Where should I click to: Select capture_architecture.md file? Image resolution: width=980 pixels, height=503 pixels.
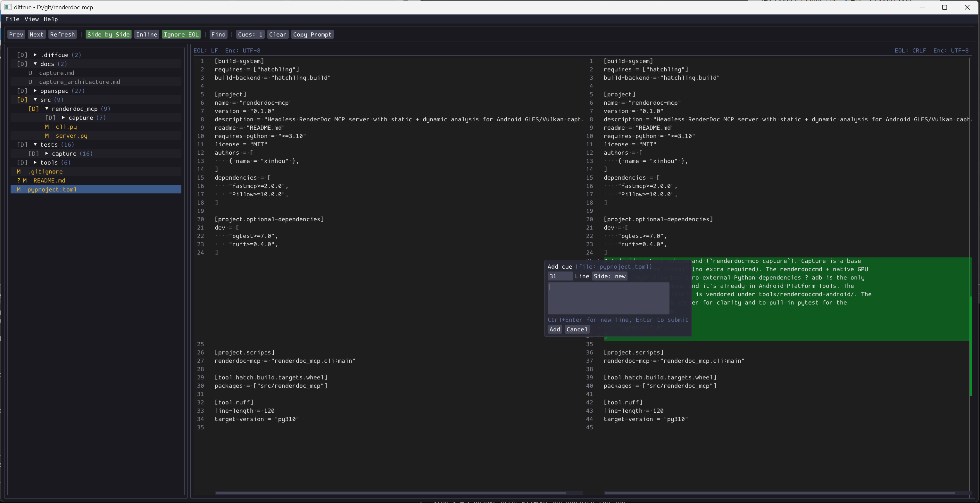(x=79, y=82)
